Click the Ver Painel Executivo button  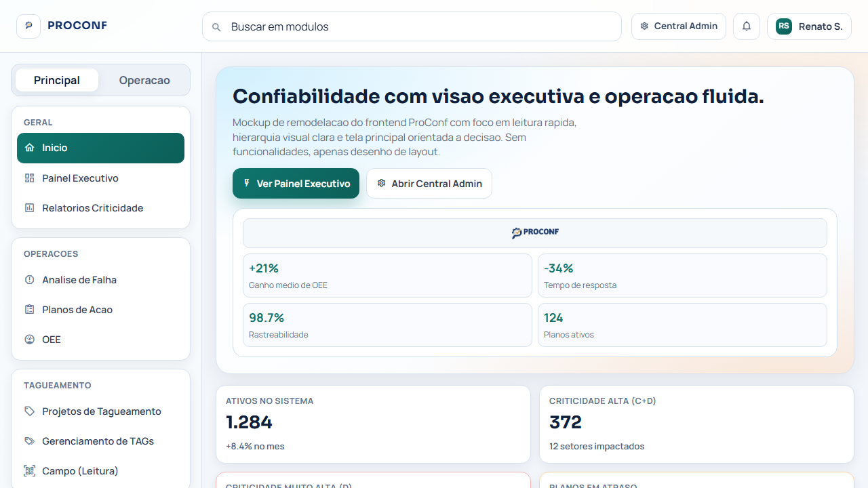tap(296, 183)
